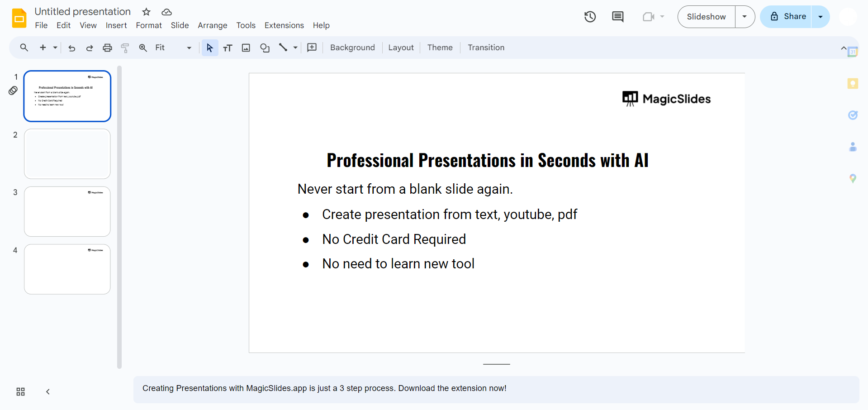Select the Shape tool
Image resolution: width=868 pixels, height=410 pixels.
(265, 48)
